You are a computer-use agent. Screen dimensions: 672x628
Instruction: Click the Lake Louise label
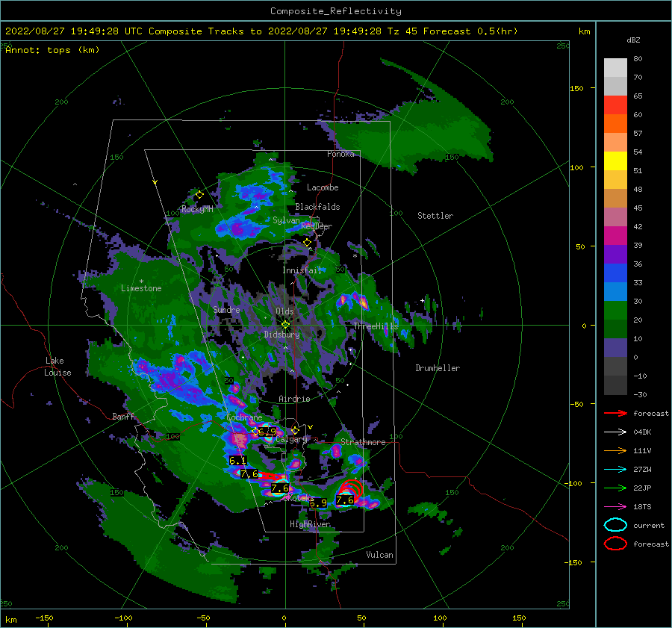57,367
